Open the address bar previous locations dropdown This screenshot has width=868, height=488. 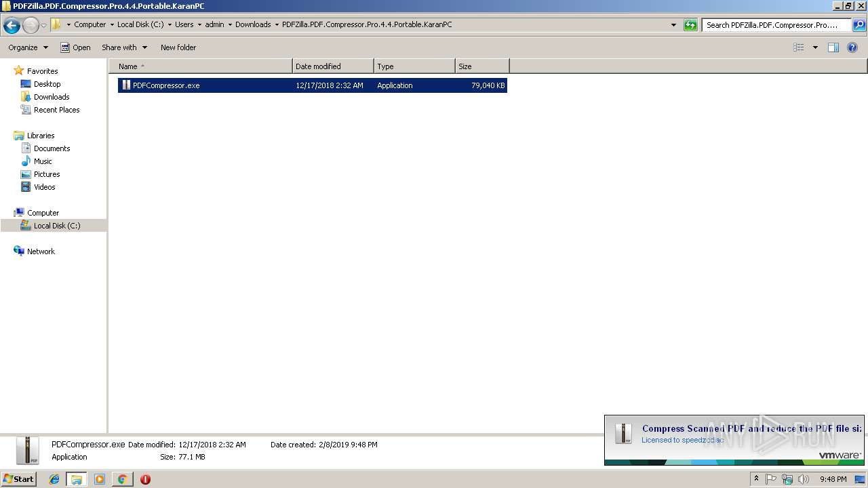673,25
